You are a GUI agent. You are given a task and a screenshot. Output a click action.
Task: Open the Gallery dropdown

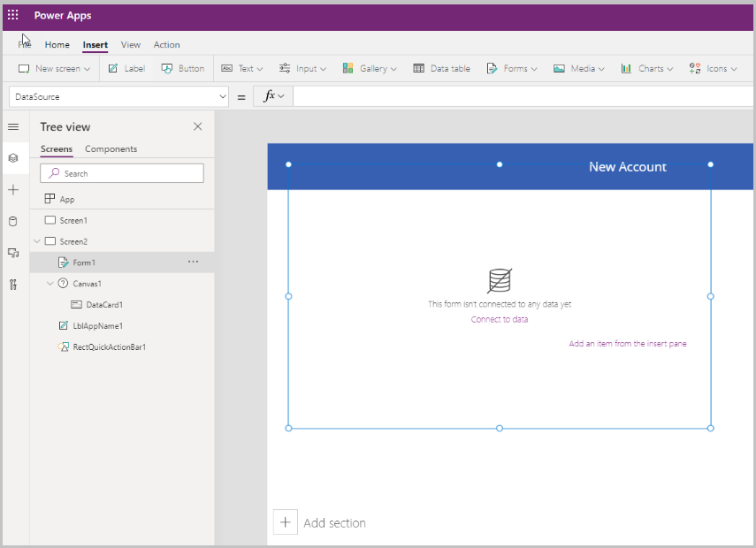[x=370, y=68]
